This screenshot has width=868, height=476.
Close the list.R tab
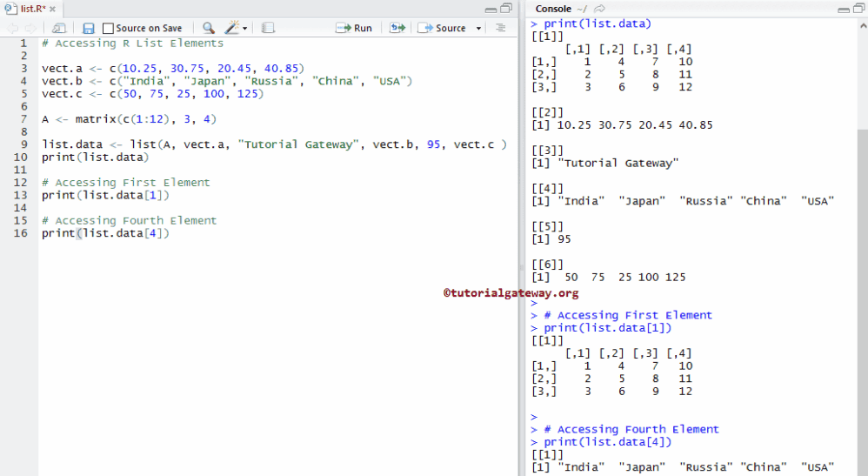point(52,9)
